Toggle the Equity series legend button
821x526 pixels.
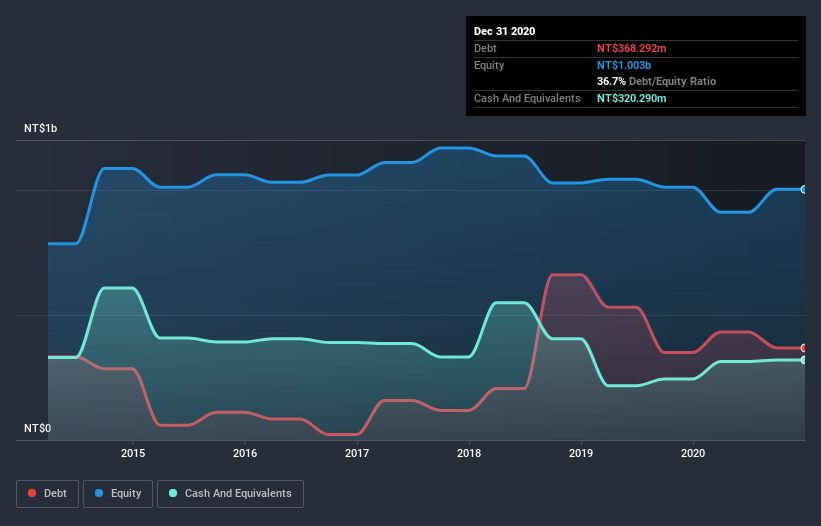point(118,494)
